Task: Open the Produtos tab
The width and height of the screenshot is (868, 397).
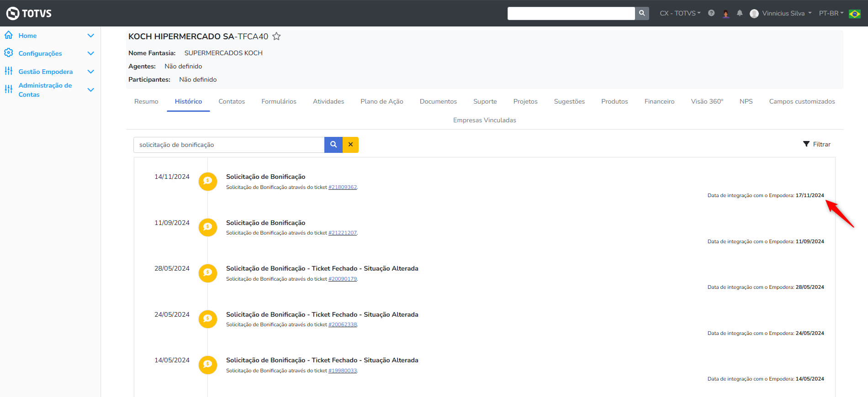Action: tap(614, 101)
